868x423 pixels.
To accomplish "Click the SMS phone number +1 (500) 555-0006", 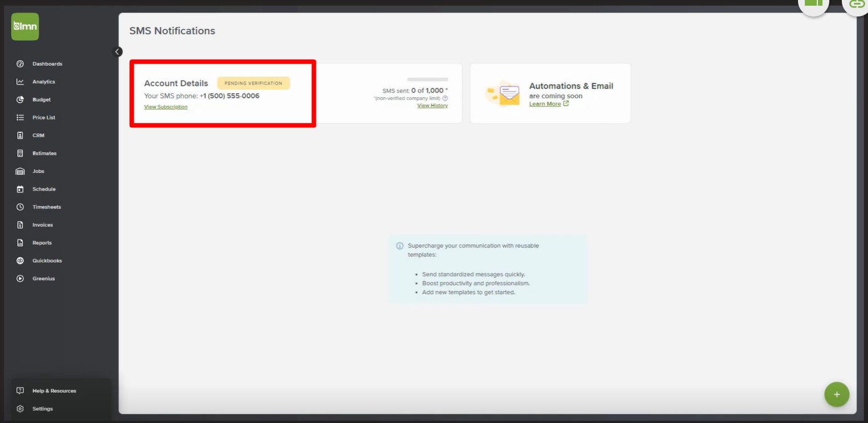I will click(230, 96).
